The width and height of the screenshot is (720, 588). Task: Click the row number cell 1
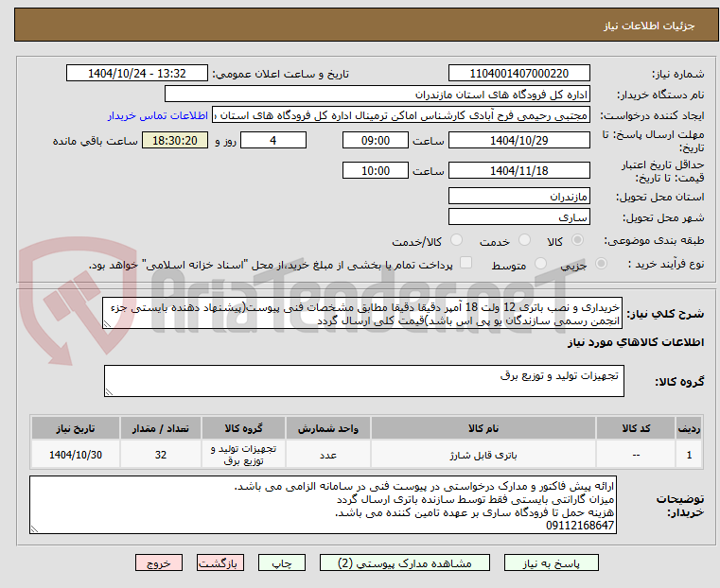[689, 455]
